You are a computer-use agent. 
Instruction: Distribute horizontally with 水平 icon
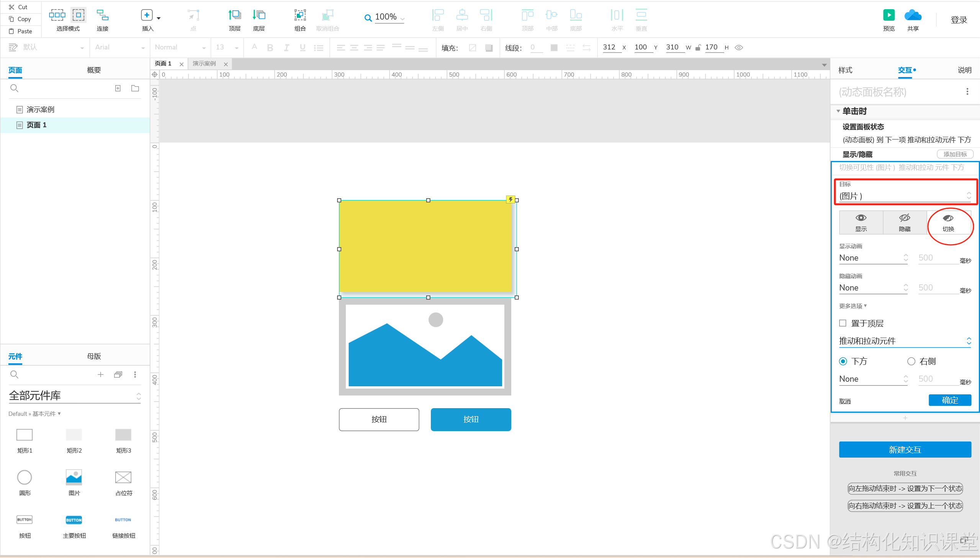click(x=617, y=15)
